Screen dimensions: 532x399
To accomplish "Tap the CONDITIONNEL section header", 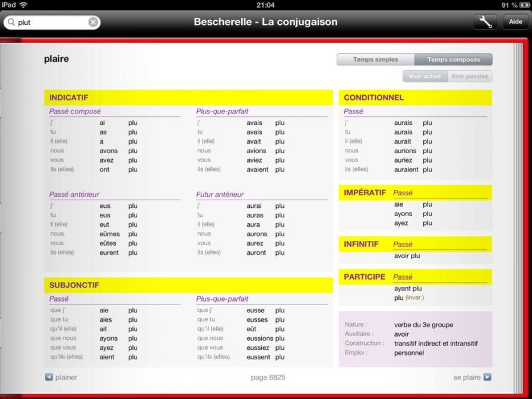I will coord(373,97).
